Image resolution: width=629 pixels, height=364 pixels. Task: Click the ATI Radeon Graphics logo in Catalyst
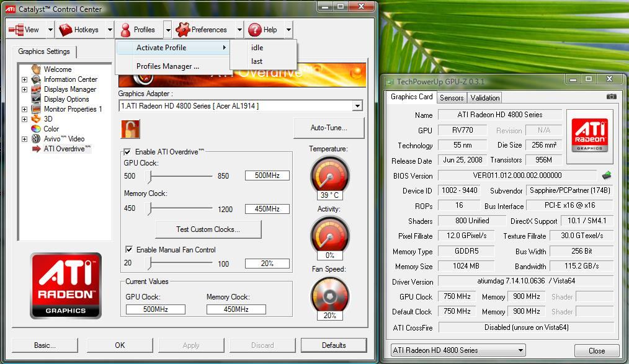(x=66, y=285)
